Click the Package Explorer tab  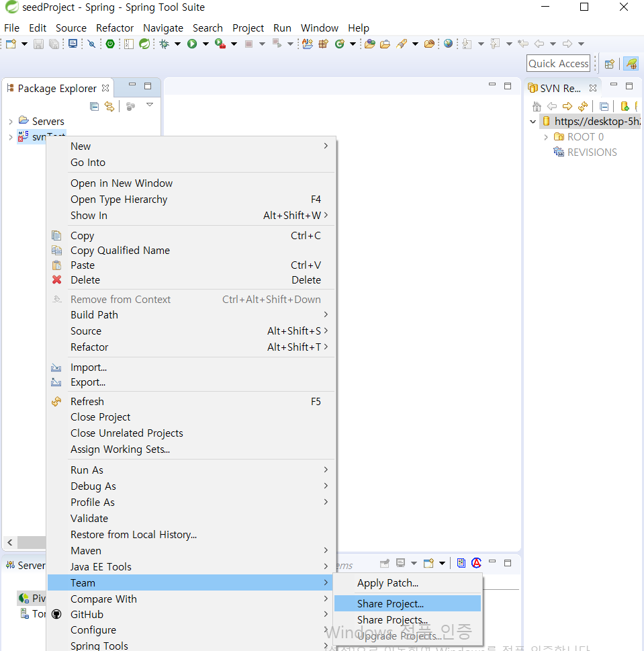tap(57, 89)
